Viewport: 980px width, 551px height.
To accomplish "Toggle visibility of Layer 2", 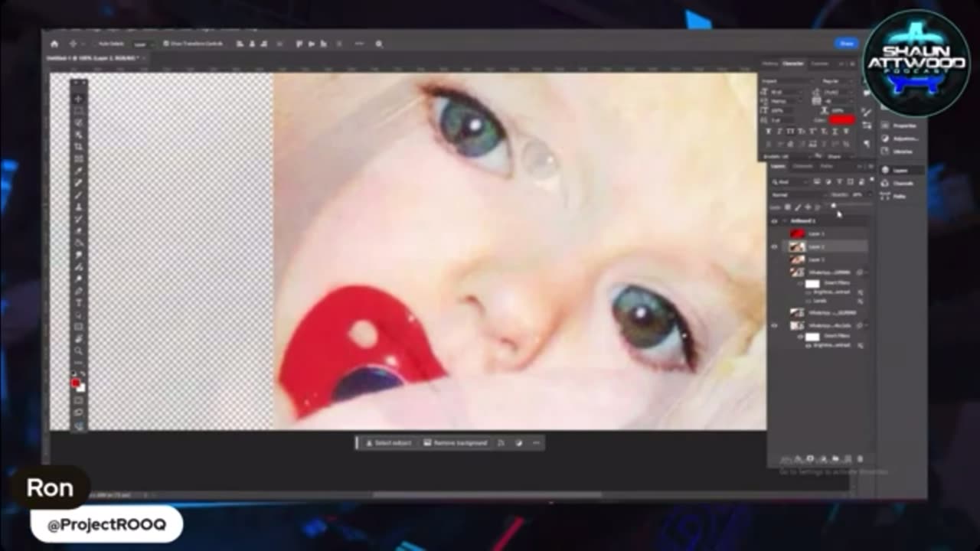I will (x=774, y=246).
